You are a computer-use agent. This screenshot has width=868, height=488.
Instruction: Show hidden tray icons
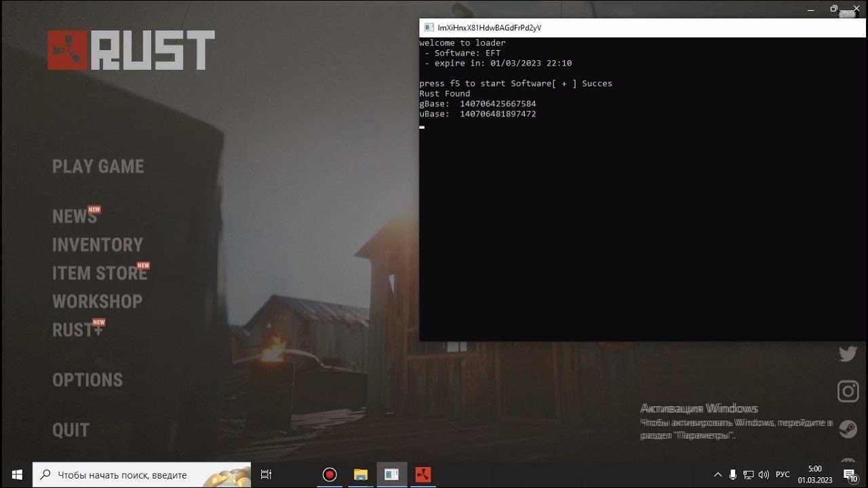pos(718,474)
